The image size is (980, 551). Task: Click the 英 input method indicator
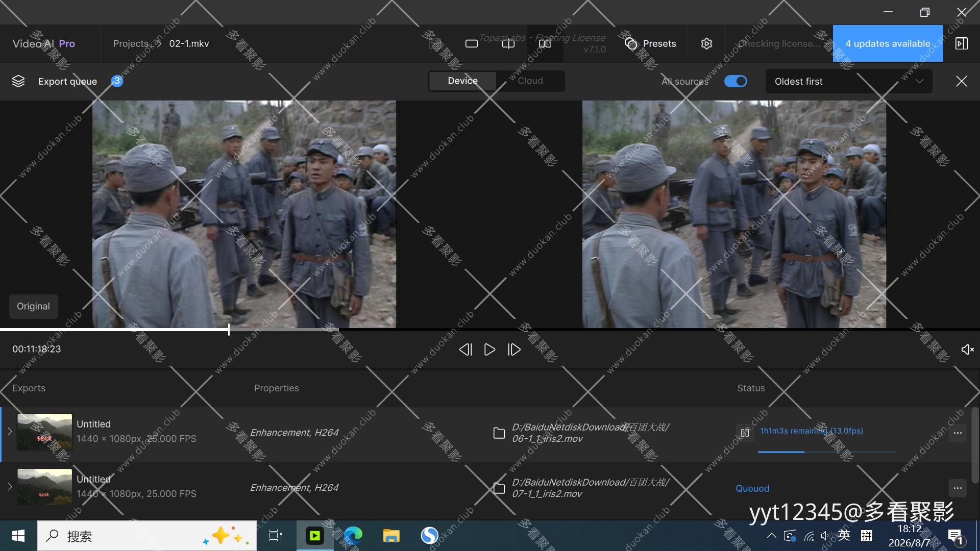tap(844, 535)
